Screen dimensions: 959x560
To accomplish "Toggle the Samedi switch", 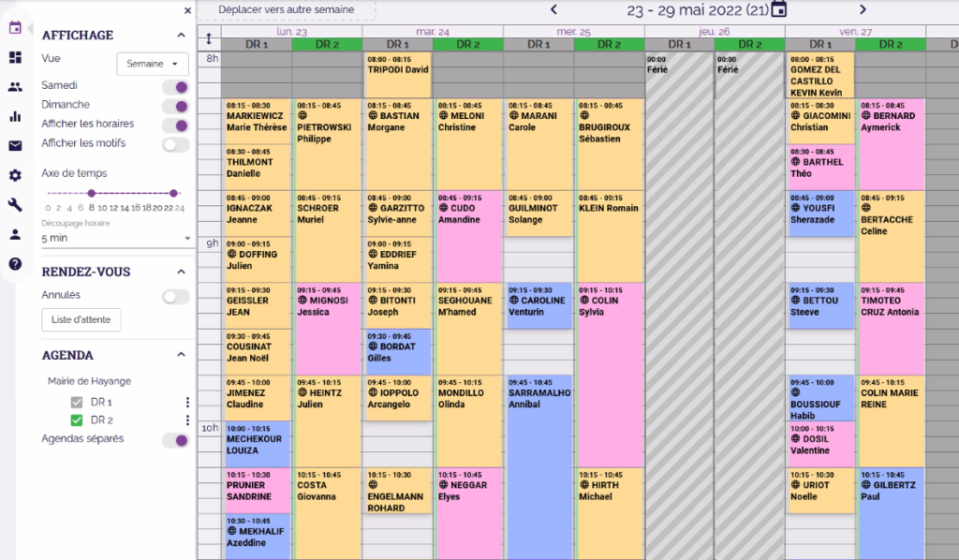I will click(x=175, y=86).
